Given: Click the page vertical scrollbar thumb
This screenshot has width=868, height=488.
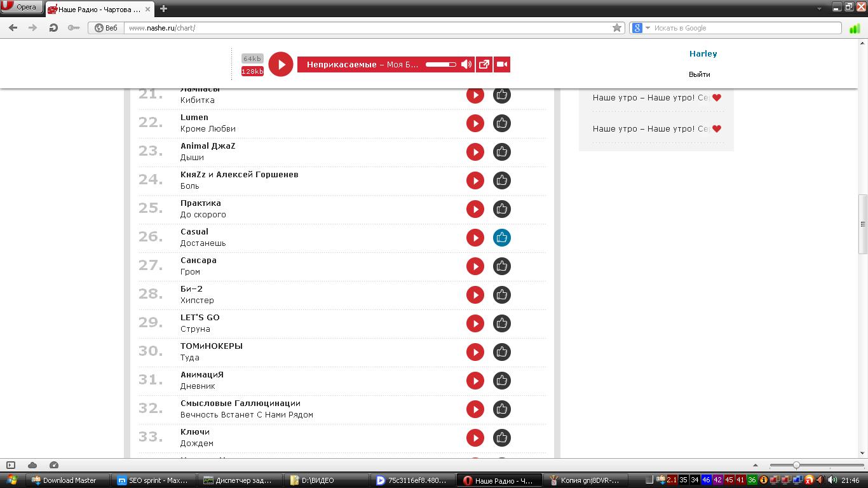Looking at the screenshot, I should point(863,224).
